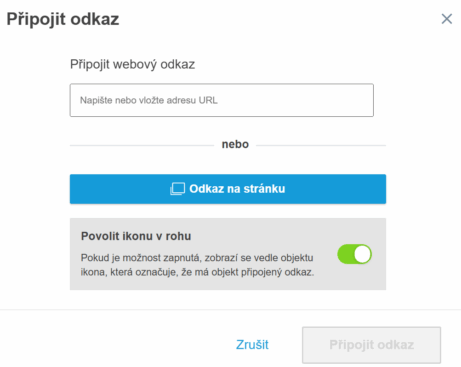
Task: Click the description text about corner icon
Action: click(197, 265)
